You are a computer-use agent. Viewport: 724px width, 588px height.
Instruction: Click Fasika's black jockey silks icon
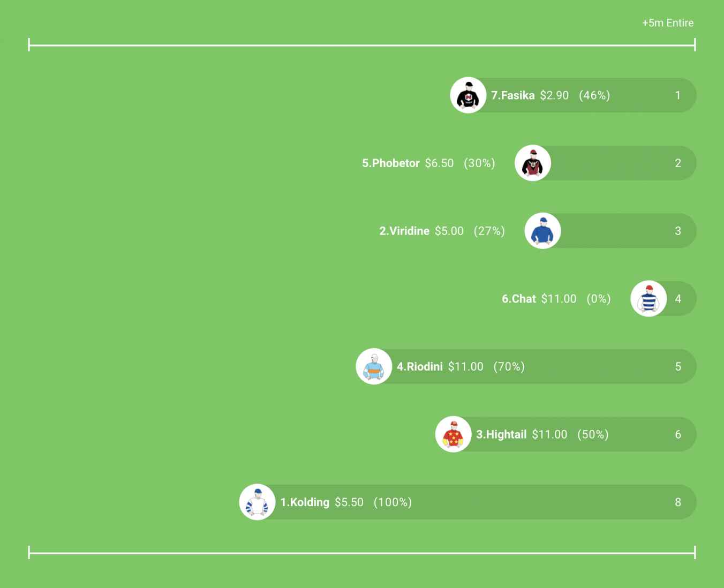(468, 95)
